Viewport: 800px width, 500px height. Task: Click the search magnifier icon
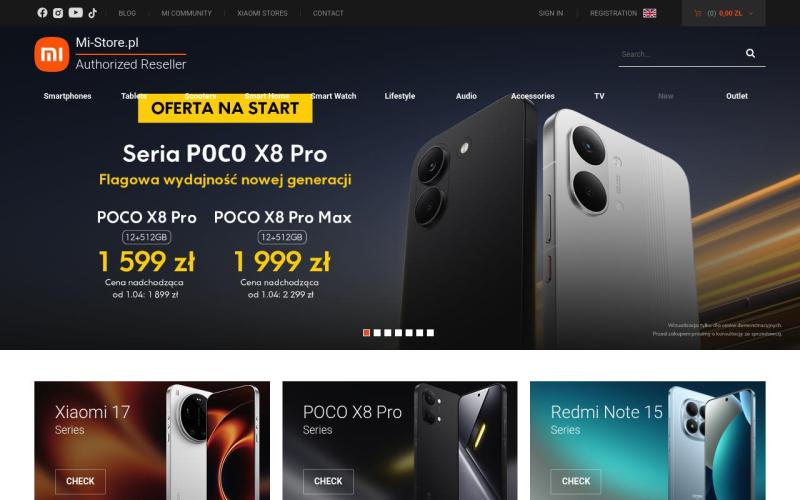[x=750, y=53]
